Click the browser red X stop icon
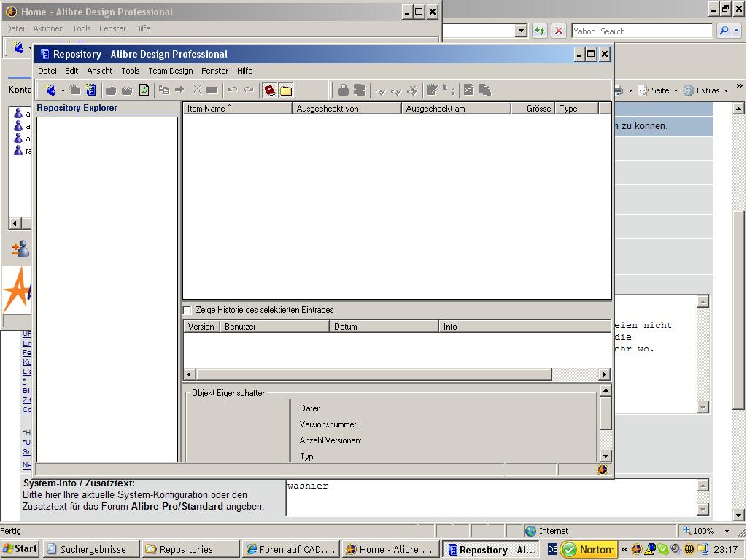747x560 pixels. (558, 31)
